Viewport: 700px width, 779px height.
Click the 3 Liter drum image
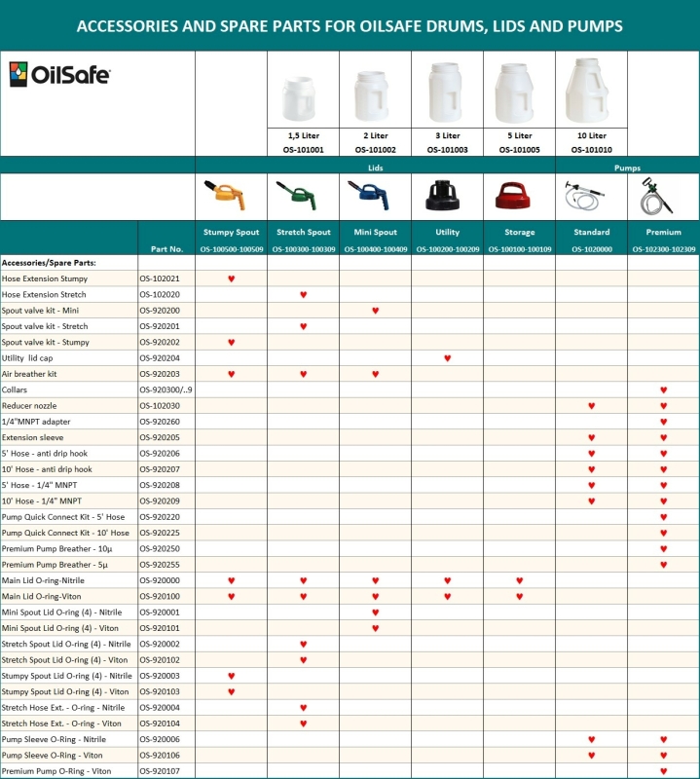447,92
